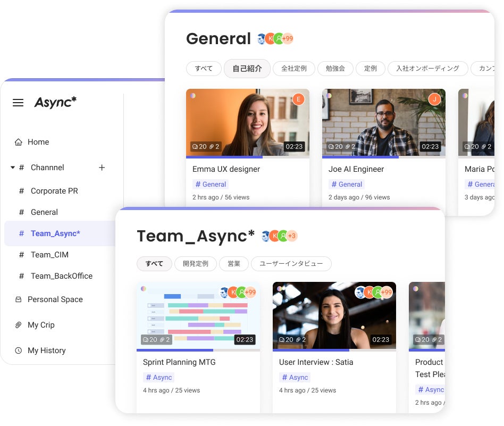Screen dimensions: 504x426
Task: Click Joe AI Engineer title
Action: pos(356,169)
